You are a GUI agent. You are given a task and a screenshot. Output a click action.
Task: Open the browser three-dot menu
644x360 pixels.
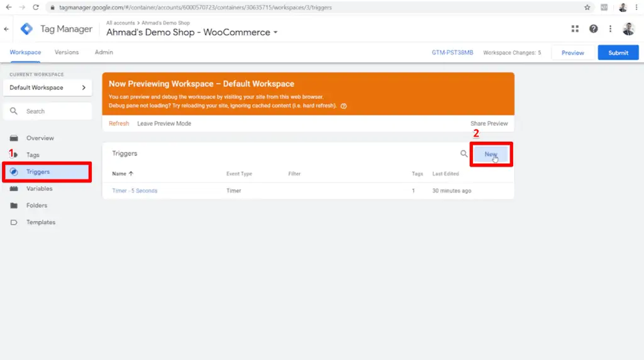pos(636,8)
